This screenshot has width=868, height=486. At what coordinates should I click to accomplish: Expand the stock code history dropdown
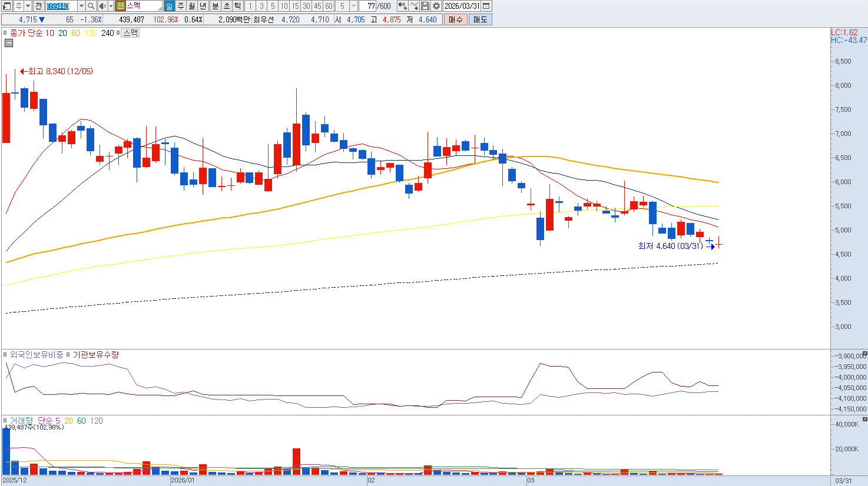tap(81, 6)
